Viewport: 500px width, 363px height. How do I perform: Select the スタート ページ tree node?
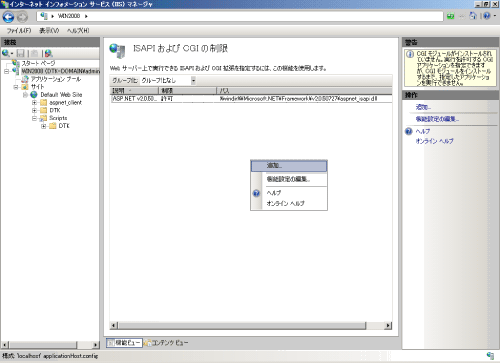38,63
